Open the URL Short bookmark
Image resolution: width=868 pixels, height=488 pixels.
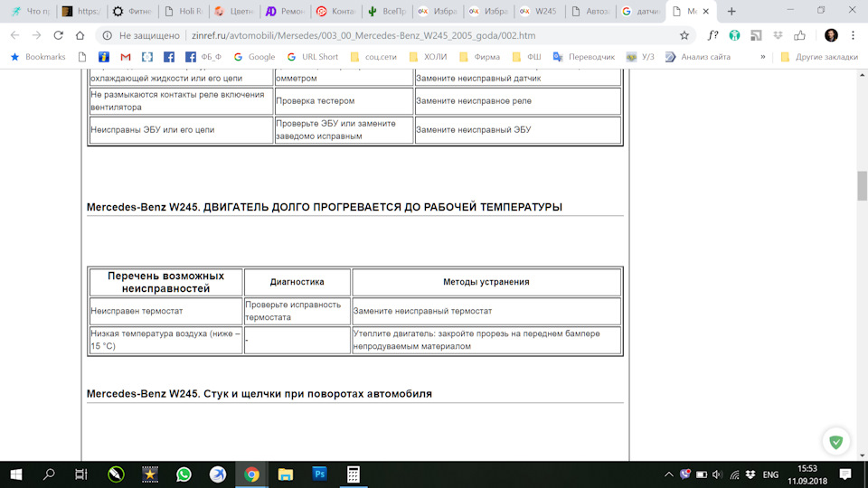tap(312, 57)
